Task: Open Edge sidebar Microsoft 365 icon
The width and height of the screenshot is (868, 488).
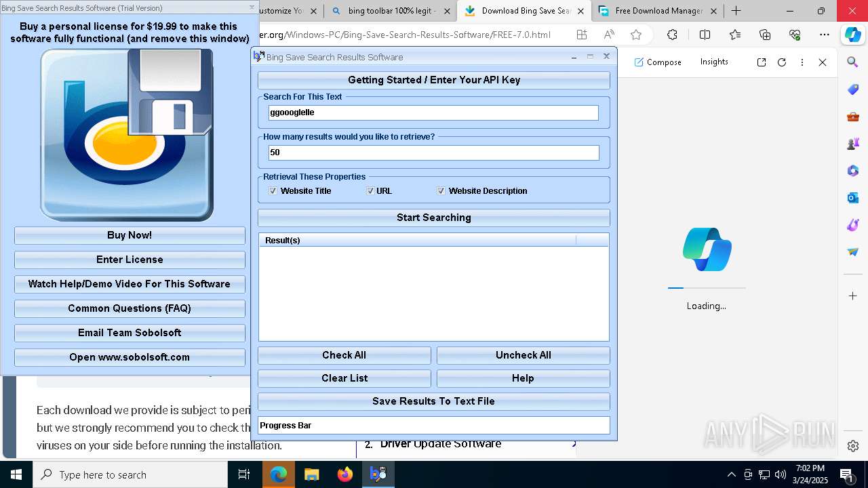Action: tap(853, 171)
